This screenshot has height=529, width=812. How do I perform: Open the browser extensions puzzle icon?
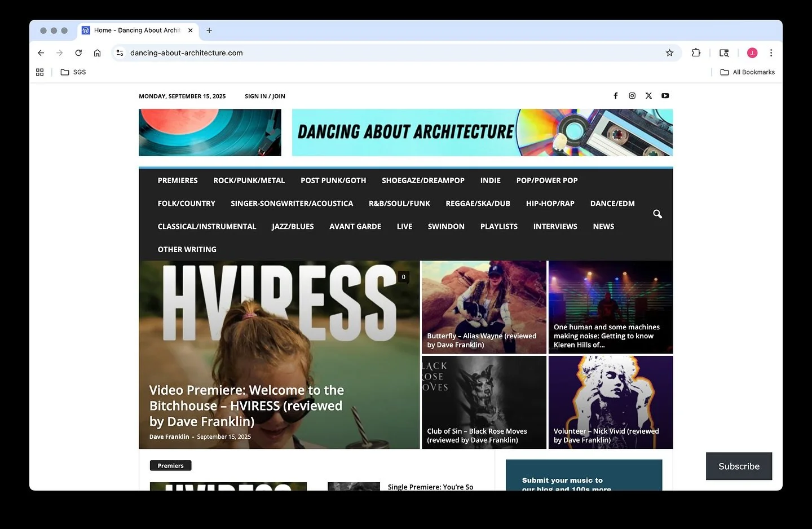pos(696,52)
